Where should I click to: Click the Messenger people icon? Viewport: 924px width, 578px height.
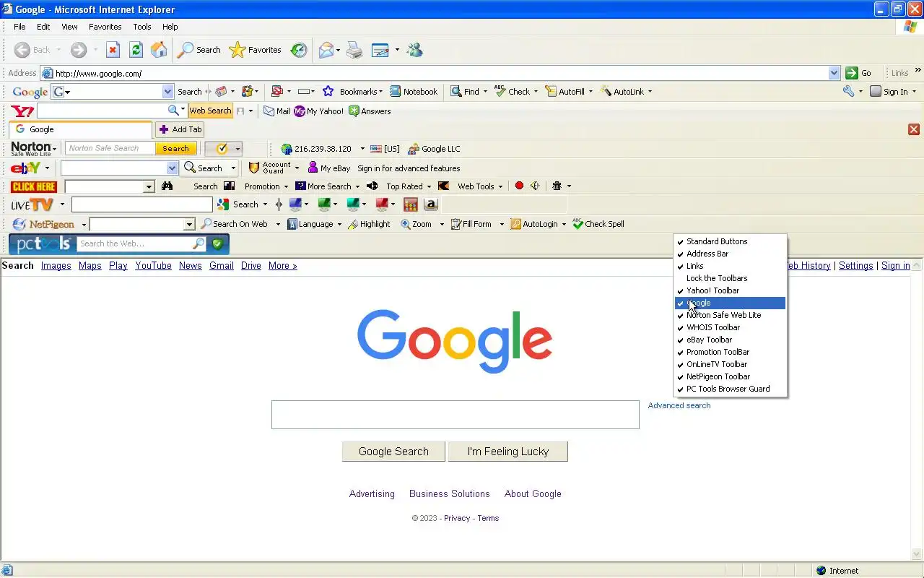(x=414, y=50)
